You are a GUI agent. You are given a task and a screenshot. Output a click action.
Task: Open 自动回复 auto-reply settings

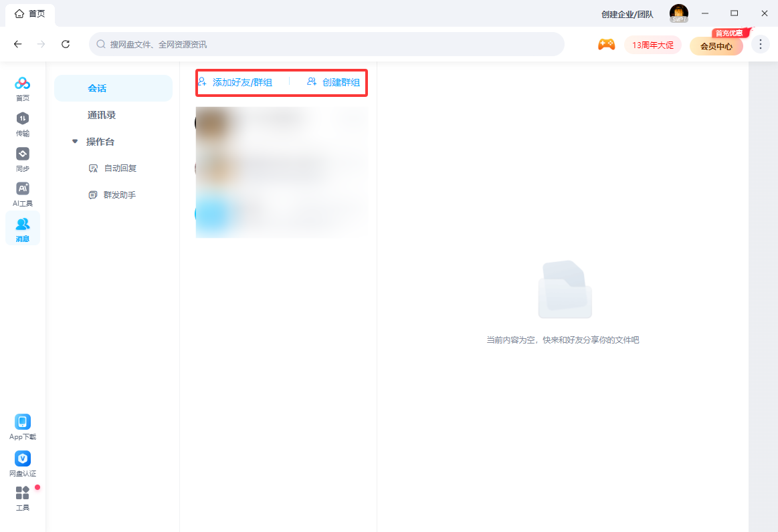click(120, 168)
